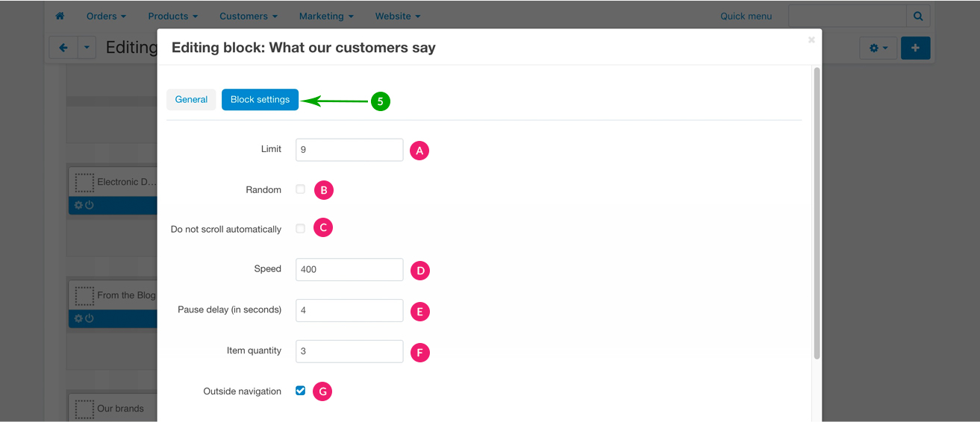Close the Editing block dialog

click(811, 40)
